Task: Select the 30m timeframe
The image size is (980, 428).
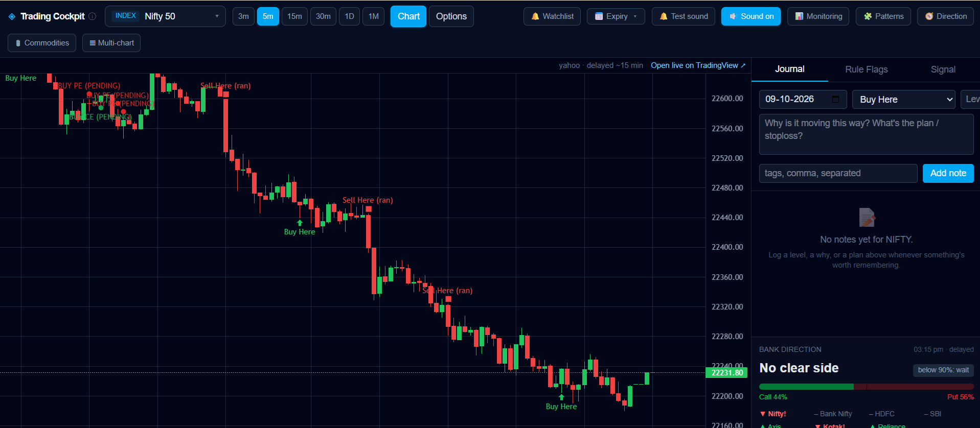Action: coord(323,16)
